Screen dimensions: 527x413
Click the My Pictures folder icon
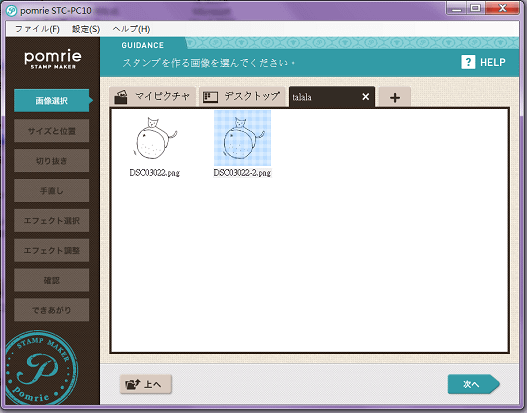(x=121, y=97)
